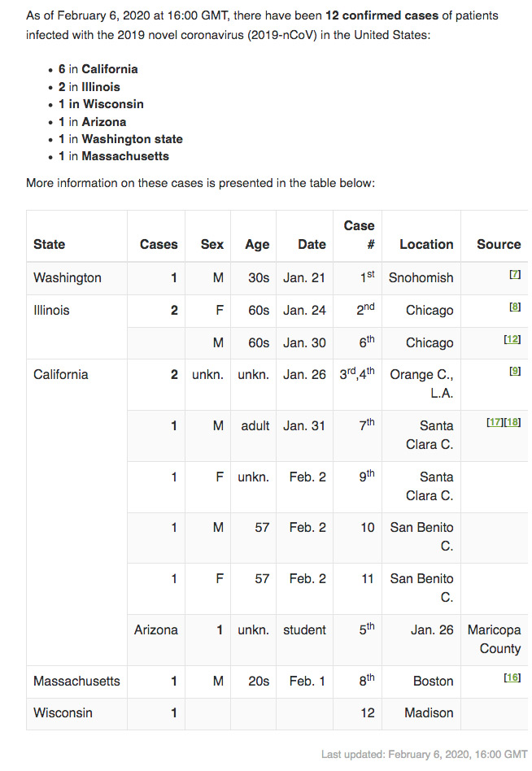Open source reference link [9]
Screen dimensions: 532x771
[514, 371]
